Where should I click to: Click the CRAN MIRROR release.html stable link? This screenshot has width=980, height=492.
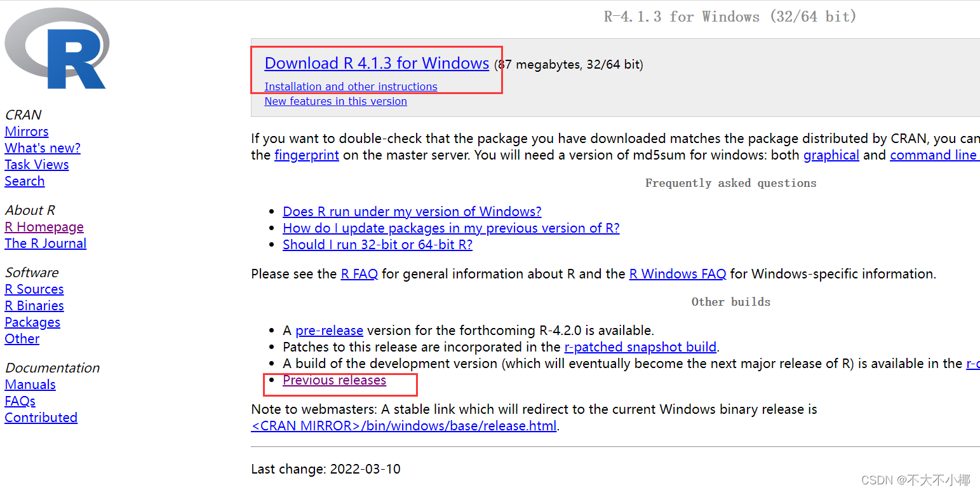click(x=404, y=426)
